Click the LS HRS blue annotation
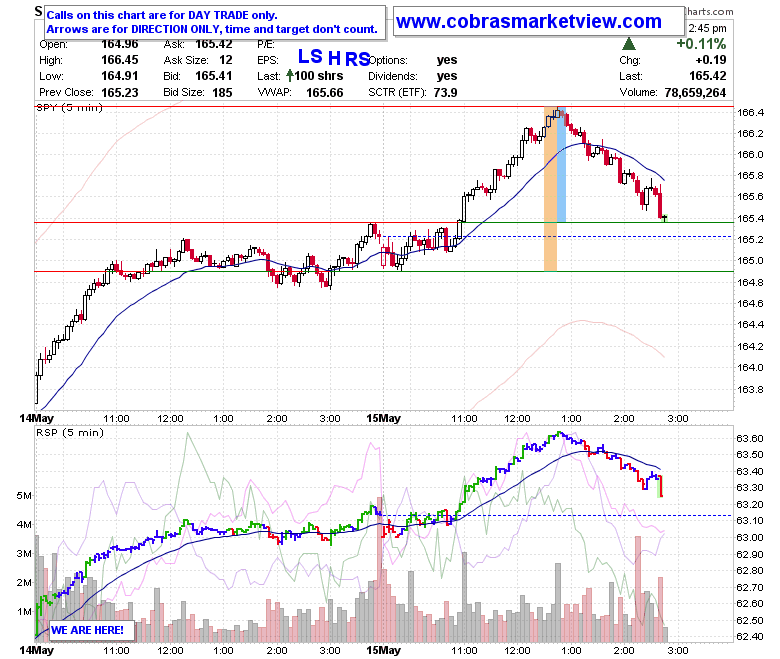This screenshot has width=780, height=659. [x=334, y=58]
